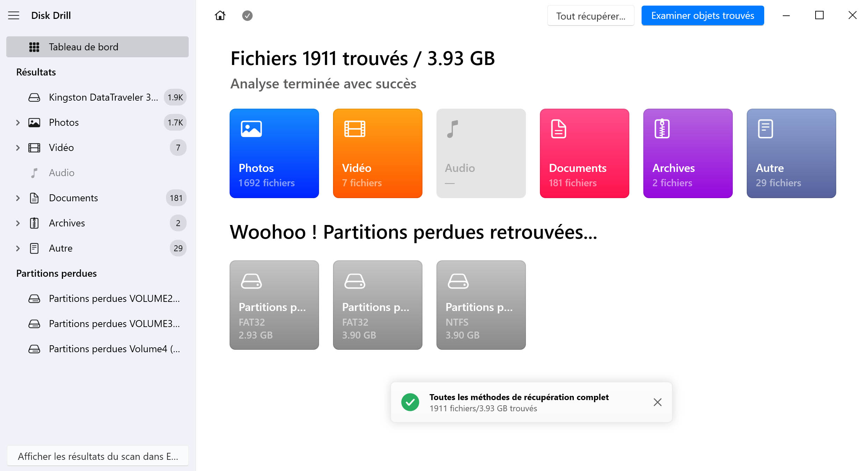868x471 pixels.
Task: Click the Tout récupérer button
Action: [590, 16]
